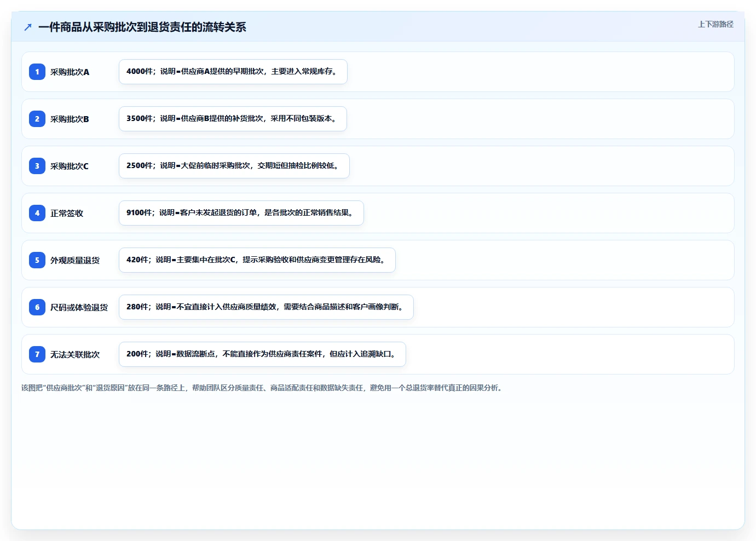756x541 pixels.
Task: Select step badge 5 for 外观质量退货
Action: (37, 260)
